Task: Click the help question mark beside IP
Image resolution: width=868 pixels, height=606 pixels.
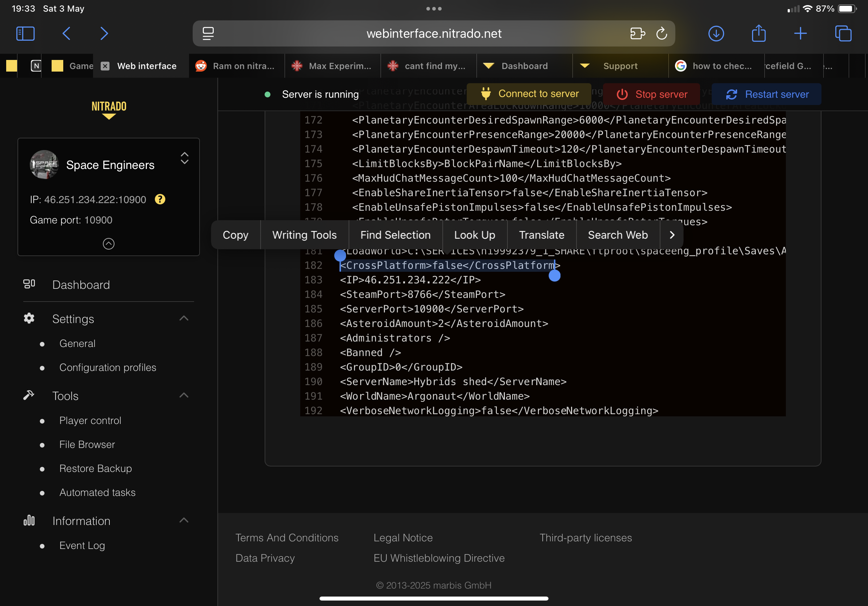Action: pyautogui.click(x=160, y=199)
